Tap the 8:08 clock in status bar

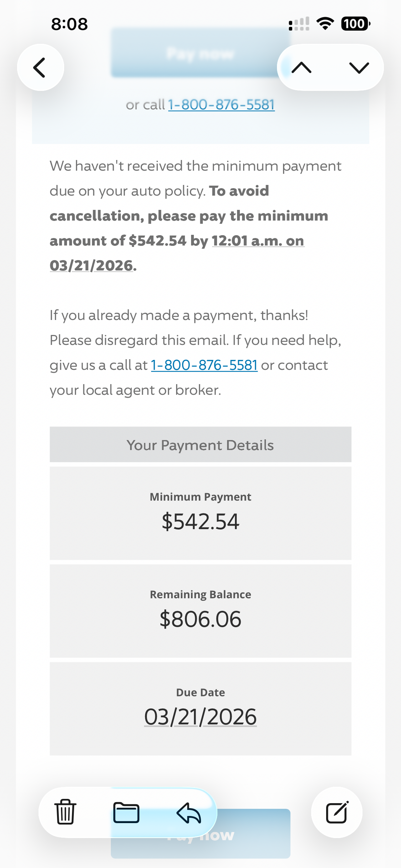tap(70, 24)
